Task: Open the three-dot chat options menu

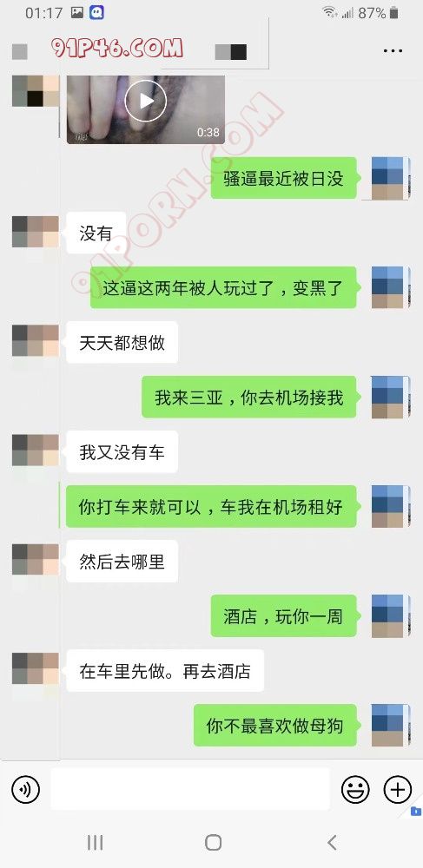Action: click(x=393, y=51)
